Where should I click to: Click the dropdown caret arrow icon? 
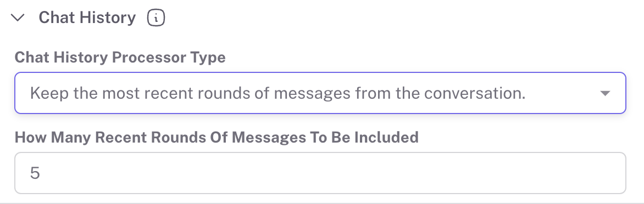click(605, 93)
